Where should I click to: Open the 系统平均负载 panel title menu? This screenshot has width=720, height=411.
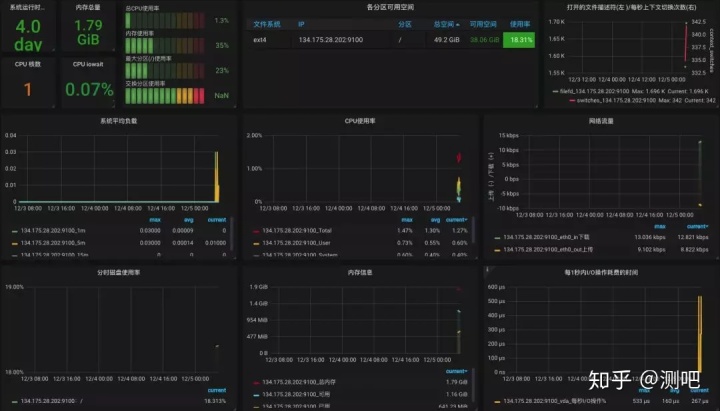(118, 121)
